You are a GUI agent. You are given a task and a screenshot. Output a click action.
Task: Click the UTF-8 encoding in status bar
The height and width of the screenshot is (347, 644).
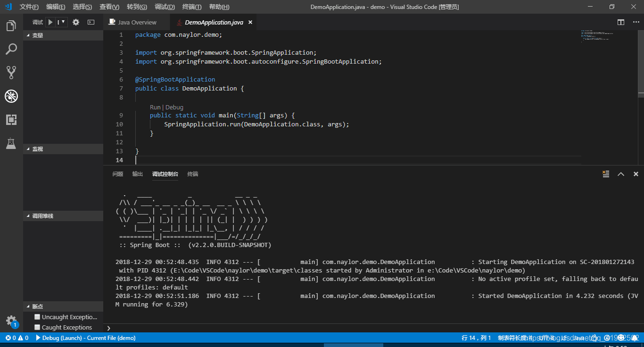pyautogui.click(x=547, y=338)
